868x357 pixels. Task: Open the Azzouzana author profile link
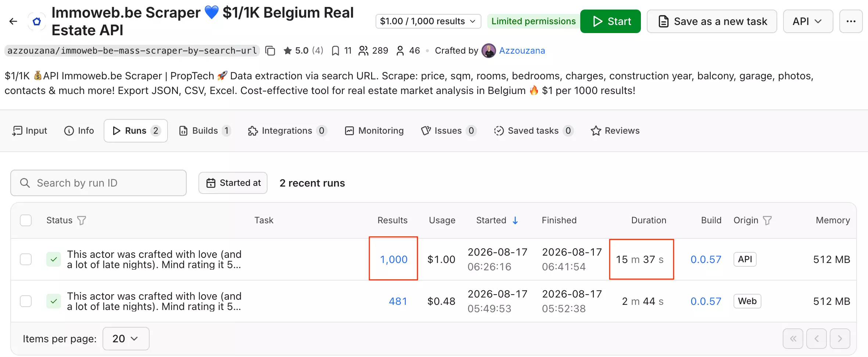coord(522,51)
